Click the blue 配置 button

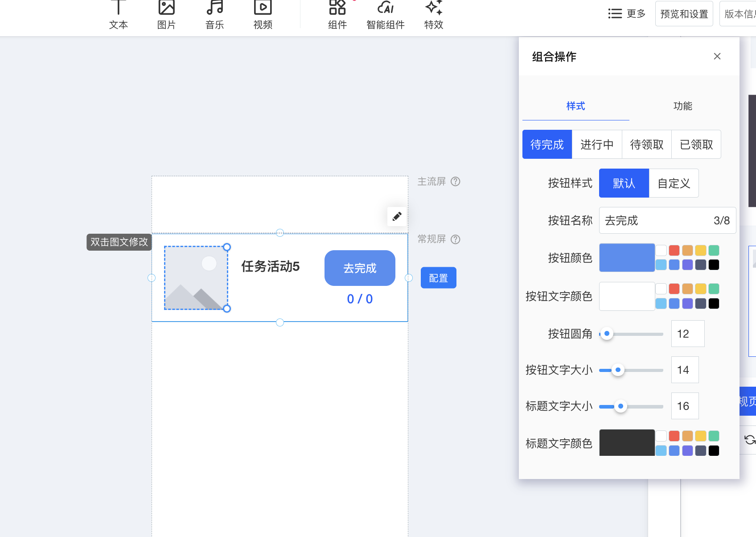point(438,278)
